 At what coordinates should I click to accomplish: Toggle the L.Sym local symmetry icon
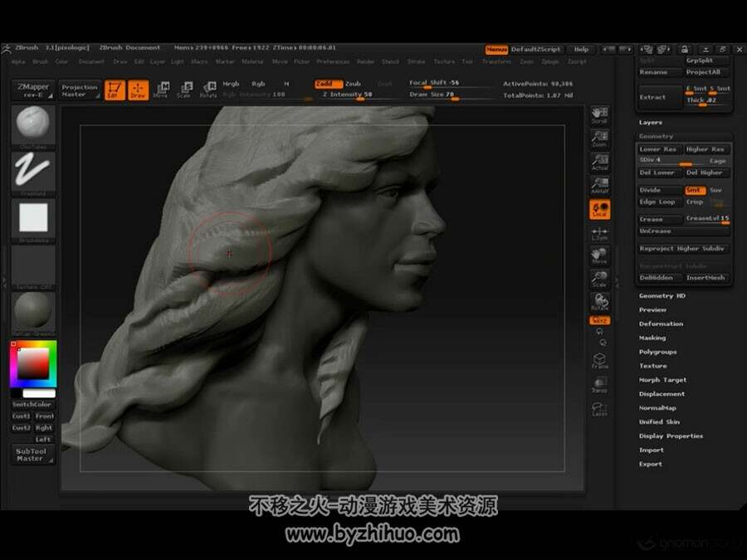click(600, 233)
